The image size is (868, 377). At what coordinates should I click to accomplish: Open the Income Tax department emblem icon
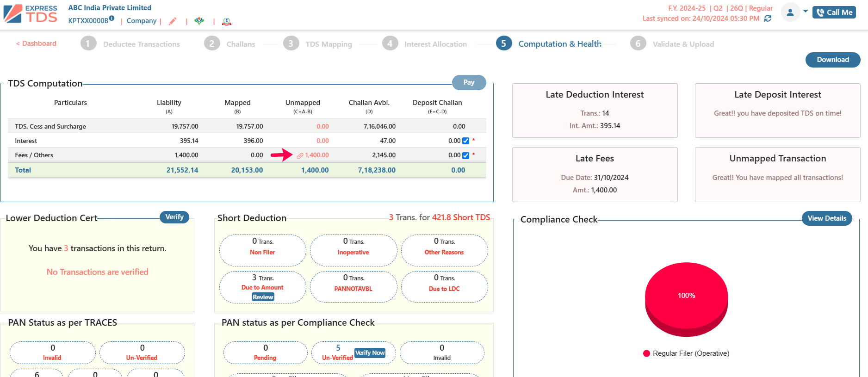click(227, 21)
